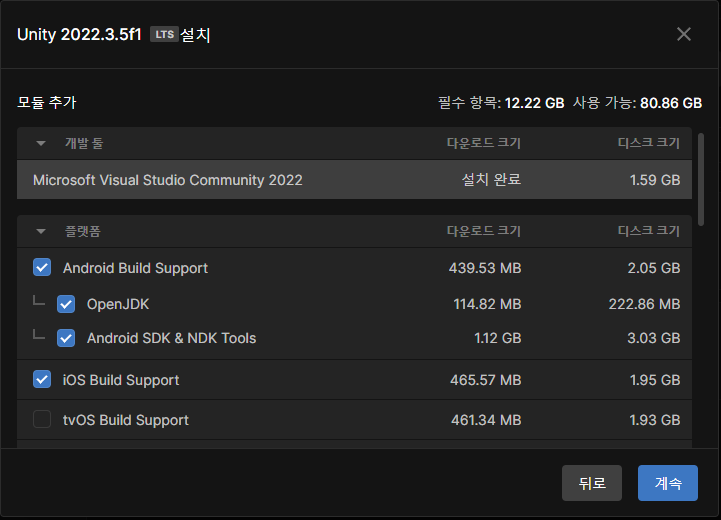Screen dimensions: 721x520
Task: Click 2.05 GB Android disk size
Action: [x=654, y=268]
